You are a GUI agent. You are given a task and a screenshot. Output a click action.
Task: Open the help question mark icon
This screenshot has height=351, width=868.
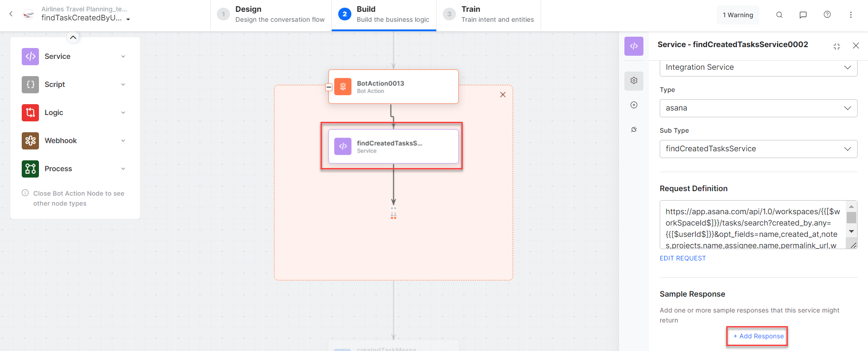[x=827, y=15]
